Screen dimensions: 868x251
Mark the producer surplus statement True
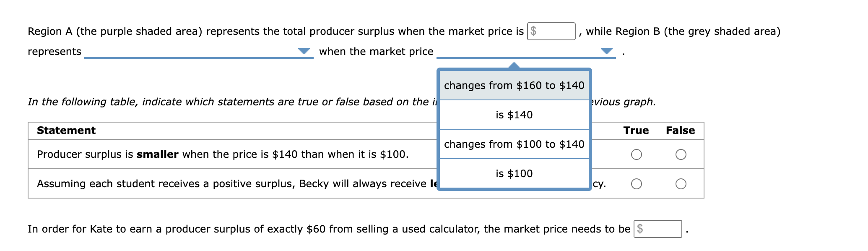click(636, 154)
